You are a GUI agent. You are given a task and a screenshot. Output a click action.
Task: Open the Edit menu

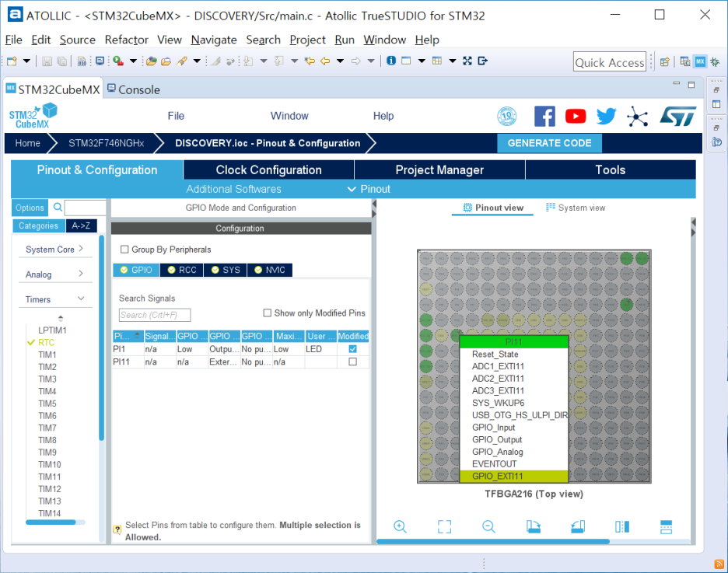pos(41,40)
